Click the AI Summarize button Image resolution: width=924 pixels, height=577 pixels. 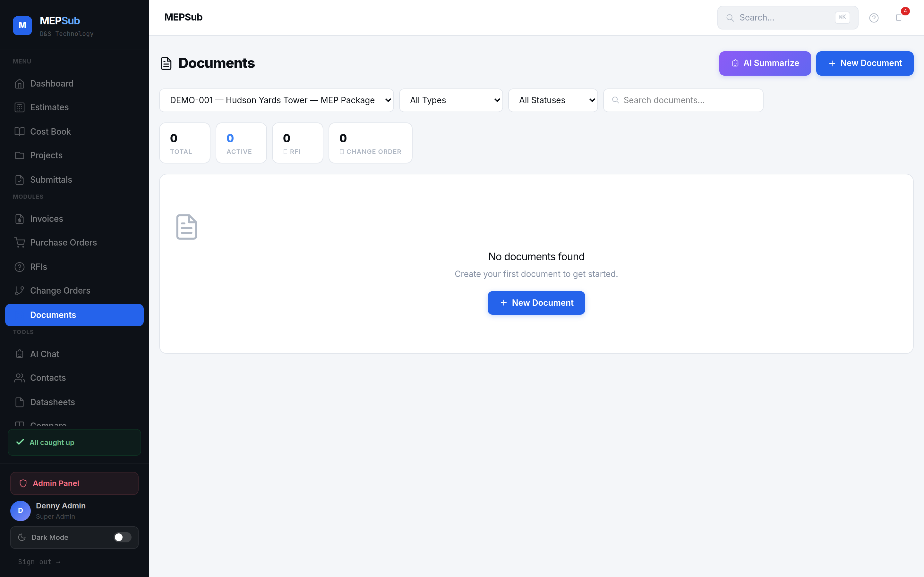765,63
